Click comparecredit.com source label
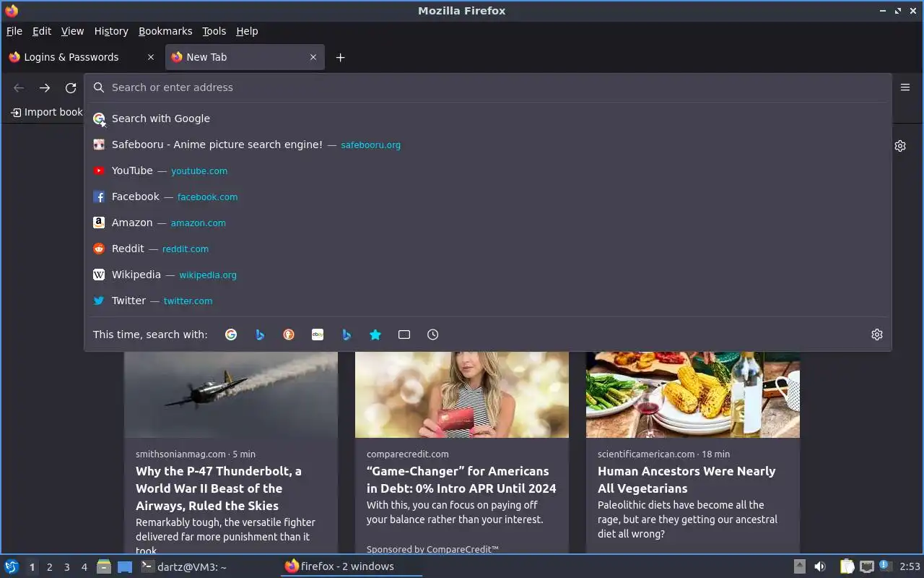The height and width of the screenshot is (578, 924). (x=408, y=454)
